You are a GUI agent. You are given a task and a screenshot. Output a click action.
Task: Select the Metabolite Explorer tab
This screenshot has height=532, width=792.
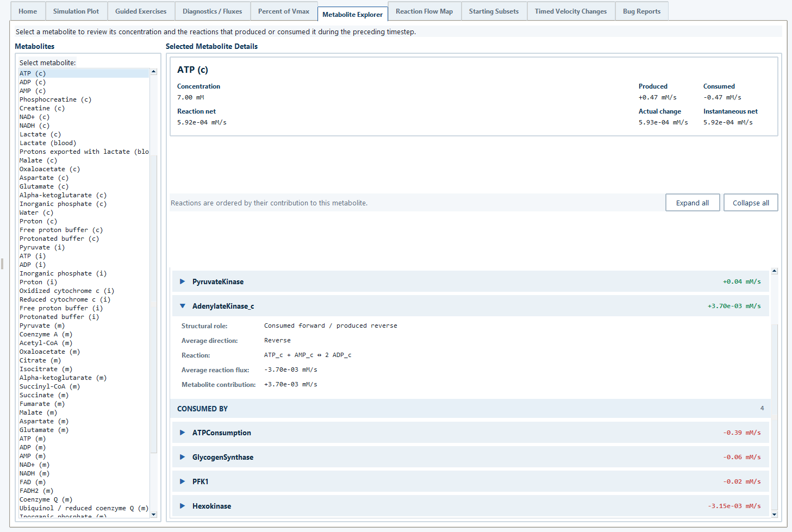click(352, 14)
